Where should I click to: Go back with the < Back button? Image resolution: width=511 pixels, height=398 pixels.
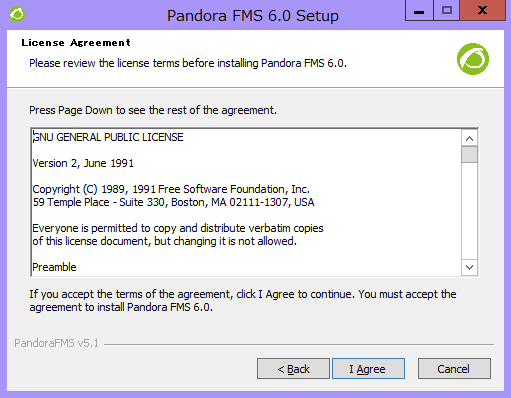click(x=293, y=369)
